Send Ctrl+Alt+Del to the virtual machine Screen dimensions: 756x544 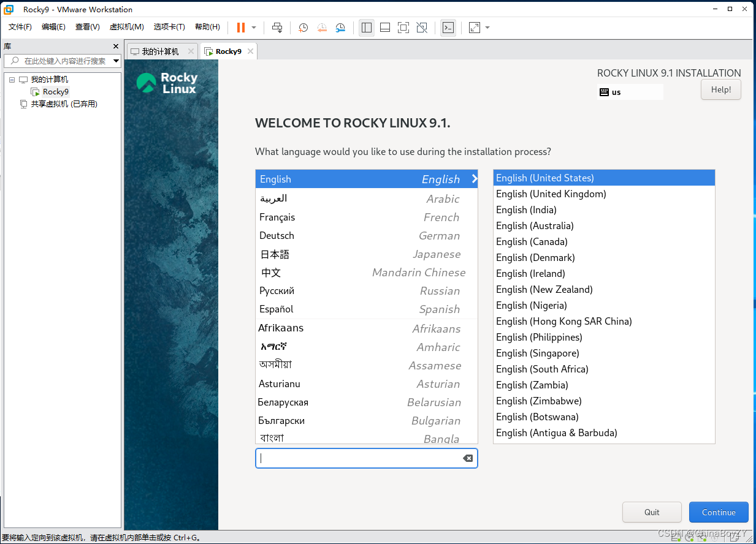[x=277, y=28]
